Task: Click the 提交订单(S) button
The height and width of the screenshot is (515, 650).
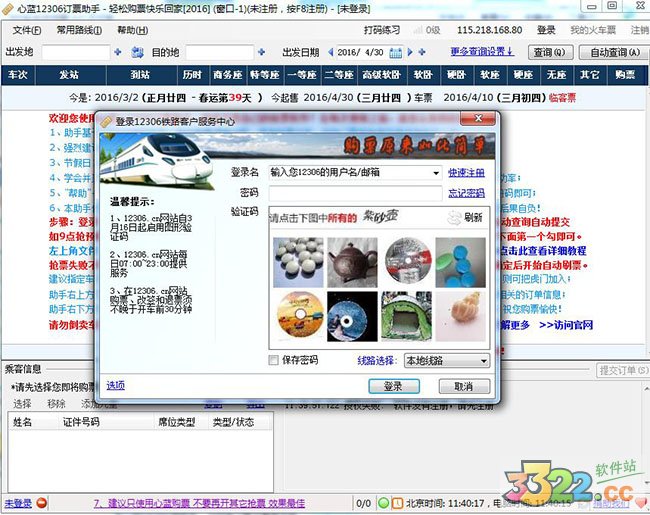Action: 623,370
